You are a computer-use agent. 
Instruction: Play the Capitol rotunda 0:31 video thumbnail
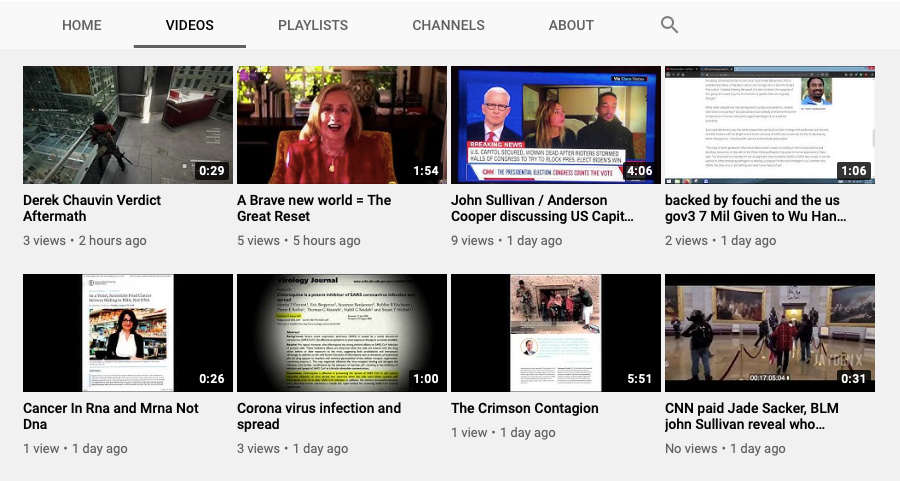click(770, 333)
